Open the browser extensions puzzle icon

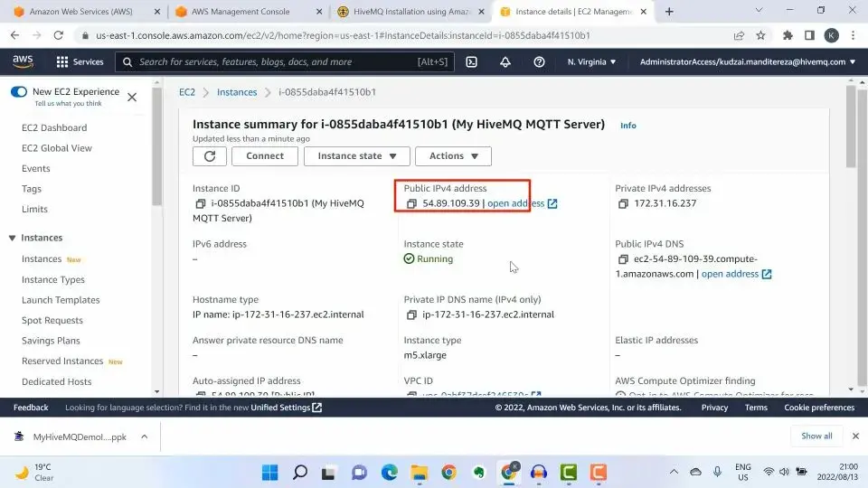(x=788, y=35)
